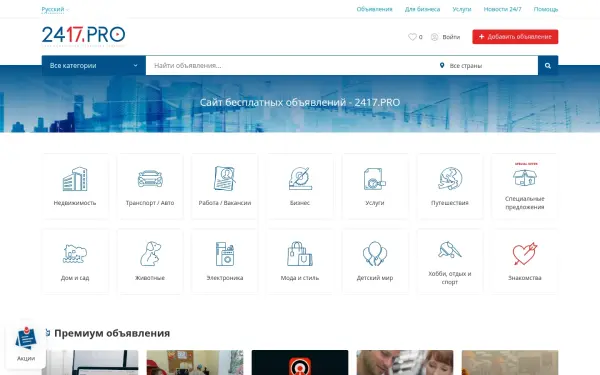Open the Бизнес category icon
The image size is (600, 375).
300,179
